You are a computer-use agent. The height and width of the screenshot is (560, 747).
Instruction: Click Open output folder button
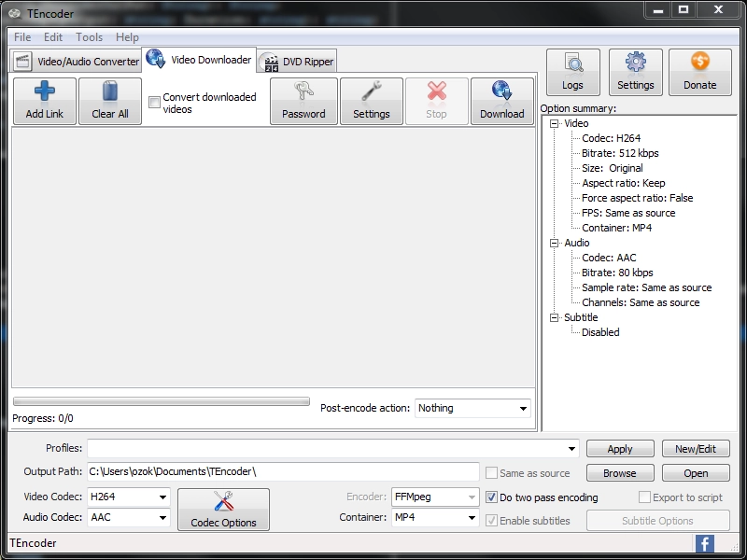coord(696,473)
